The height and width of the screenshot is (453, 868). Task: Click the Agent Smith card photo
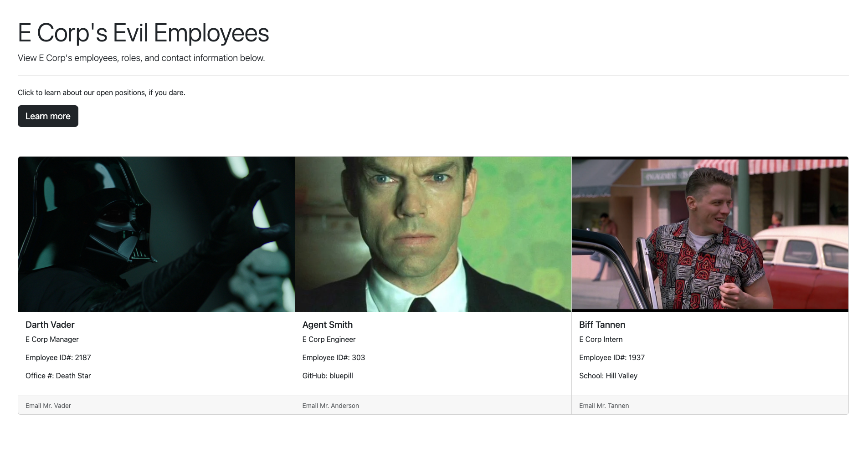click(433, 234)
